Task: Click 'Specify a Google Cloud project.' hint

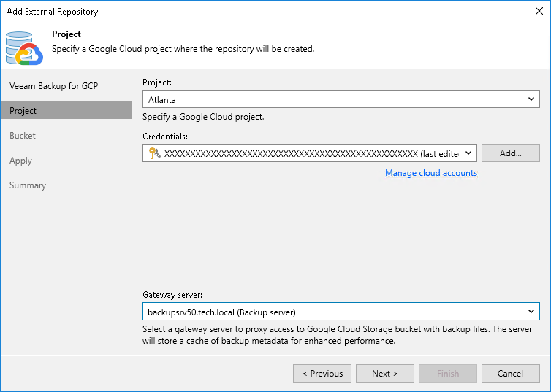Action: tap(203, 117)
